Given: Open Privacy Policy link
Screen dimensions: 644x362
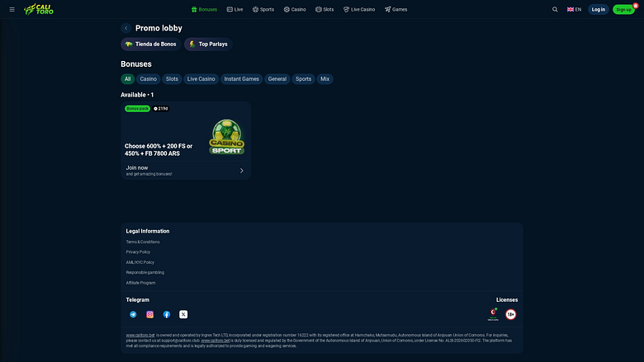Looking at the screenshot, I should click(x=138, y=252).
